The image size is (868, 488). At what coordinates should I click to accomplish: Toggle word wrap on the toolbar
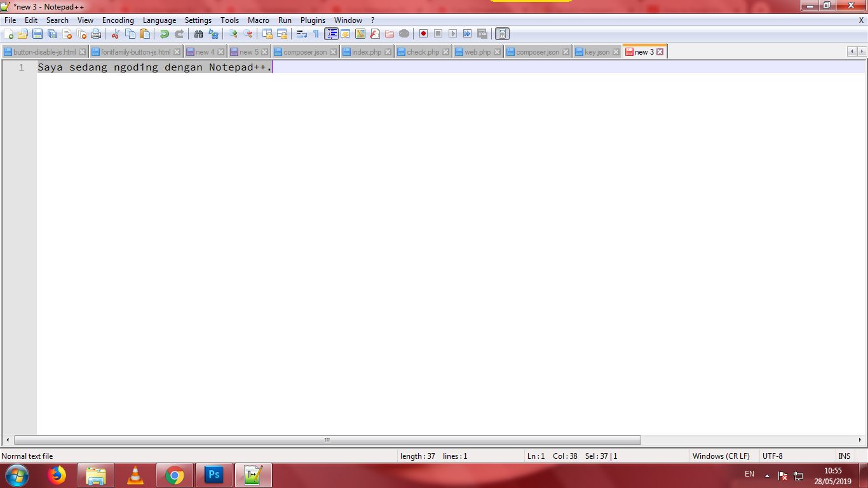(x=302, y=34)
